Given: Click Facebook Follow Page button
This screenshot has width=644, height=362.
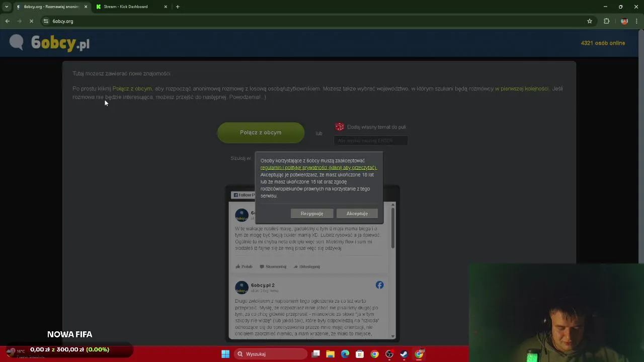Looking at the screenshot, I should click(244, 195).
